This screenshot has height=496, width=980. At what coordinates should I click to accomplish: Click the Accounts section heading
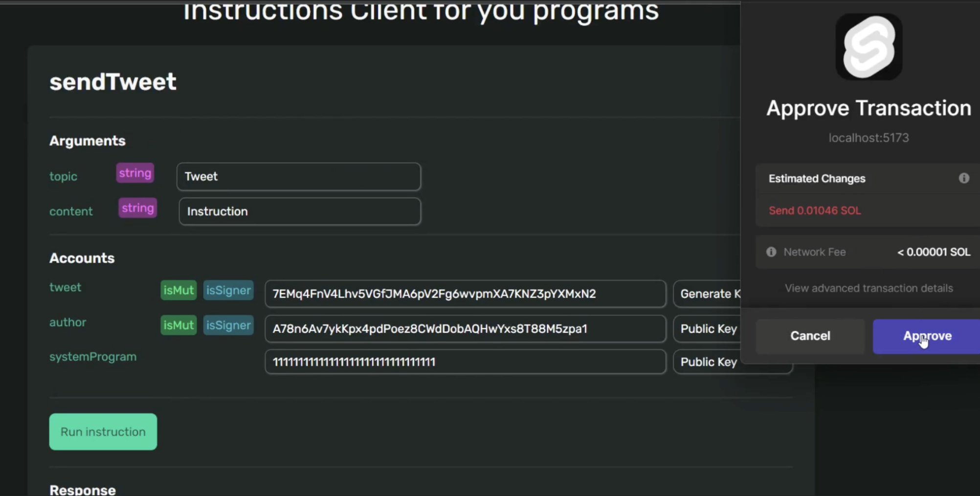click(x=82, y=258)
